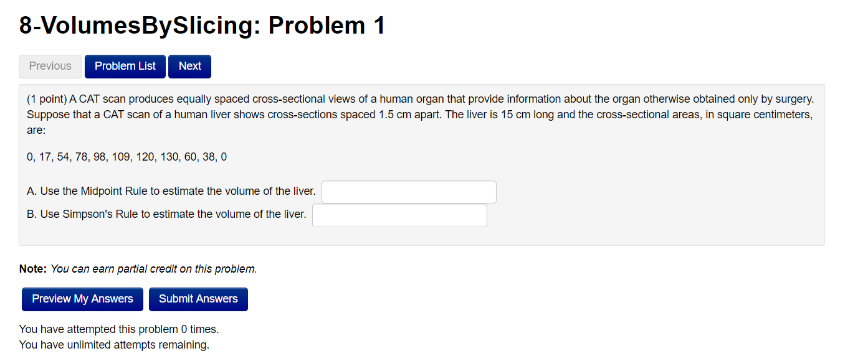Click part B question text
Image resolution: width=868 pixels, height=361 pixels.
click(x=165, y=214)
